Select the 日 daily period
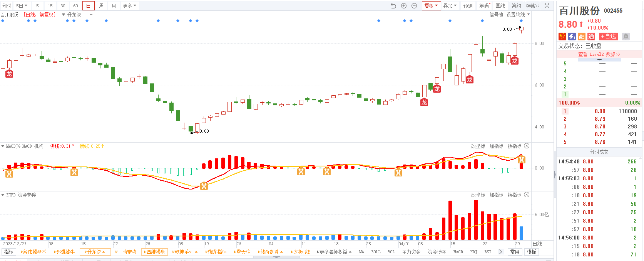The height and width of the screenshot is (261, 644). 88,6
